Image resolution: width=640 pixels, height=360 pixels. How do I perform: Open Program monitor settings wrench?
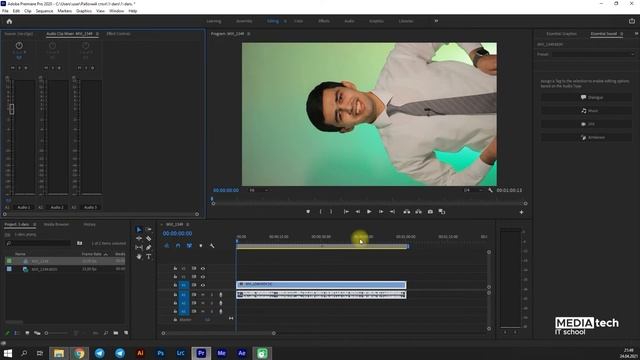click(x=490, y=190)
